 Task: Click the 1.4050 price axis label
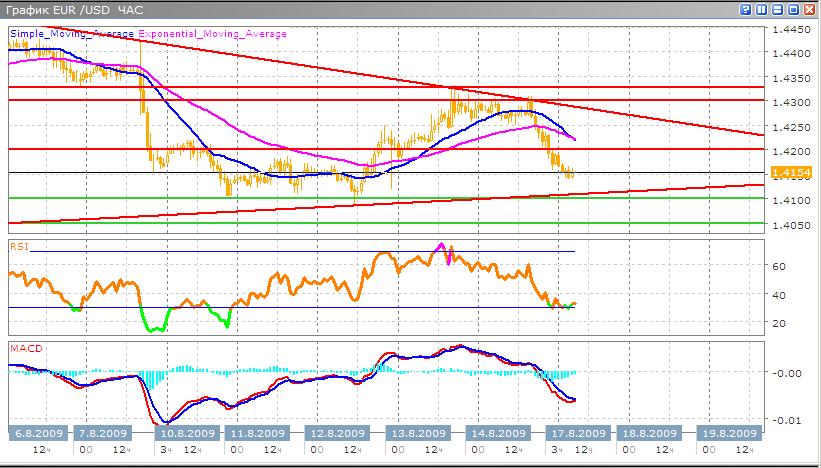(x=793, y=225)
